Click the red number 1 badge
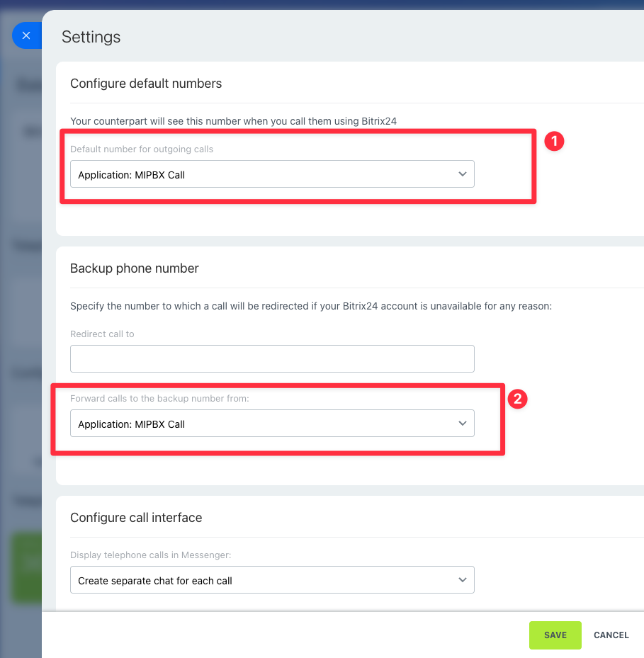 (554, 142)
